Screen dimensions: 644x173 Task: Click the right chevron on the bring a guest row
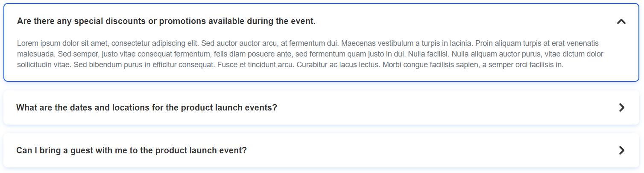click(622, 150)
